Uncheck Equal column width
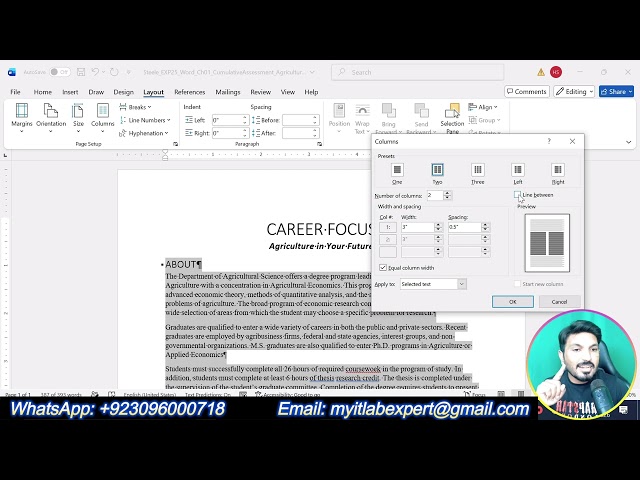Image resolution: width=640 pixels, height=480 pixels. [x=382, y=268]
